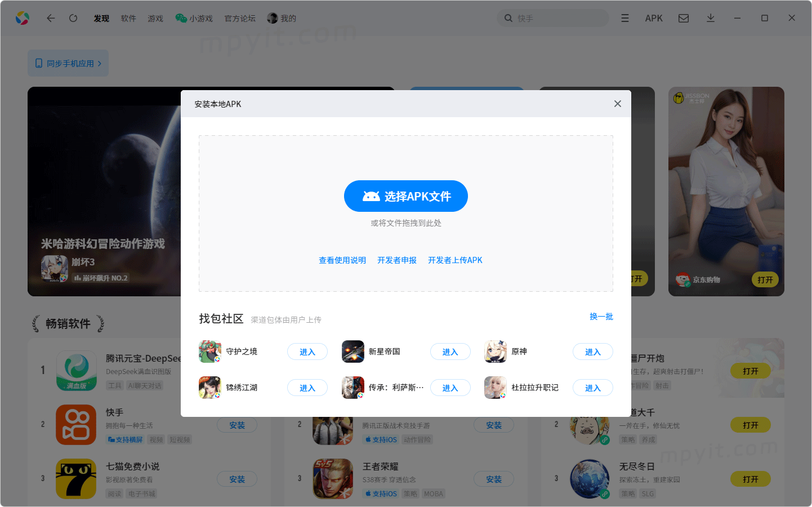This screenshot has width=812, height=507.
Task: Click the 选择APK文件 button
Action: [x=406, y=196]
